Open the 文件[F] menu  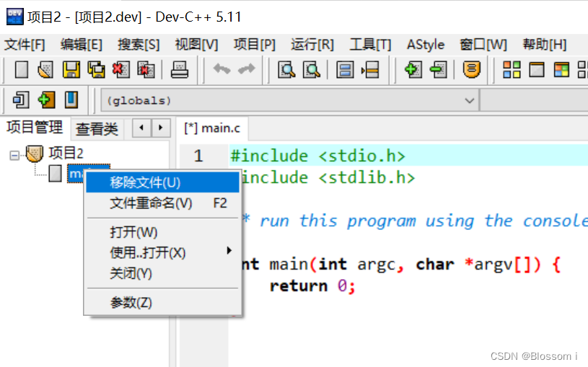[x=25, y=45]
